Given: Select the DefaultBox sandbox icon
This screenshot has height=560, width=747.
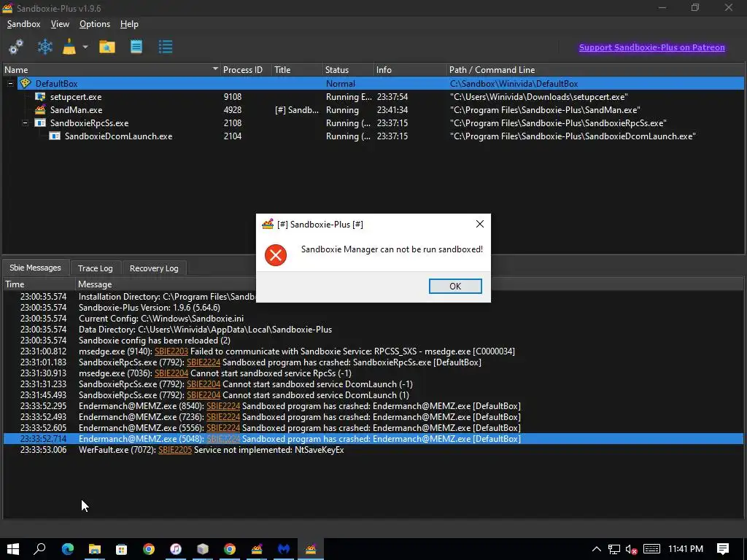Looking at the screenshot, I should coord(26,83).
